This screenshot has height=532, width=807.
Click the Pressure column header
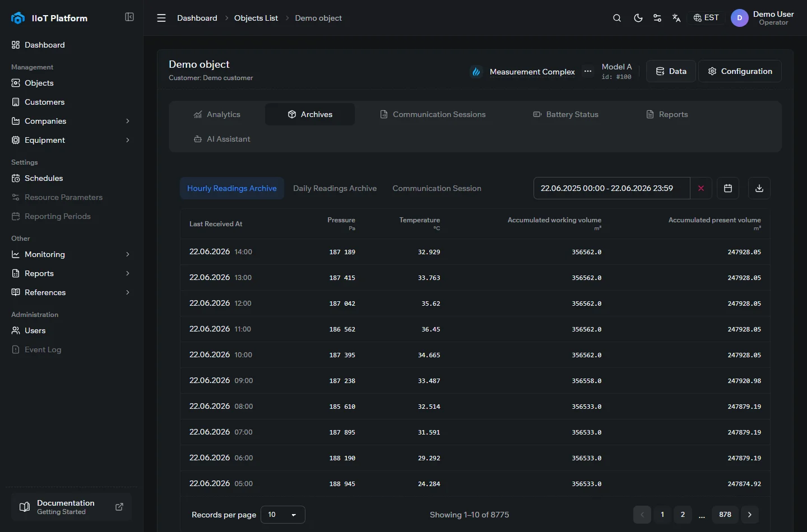(x=341, y=223)
